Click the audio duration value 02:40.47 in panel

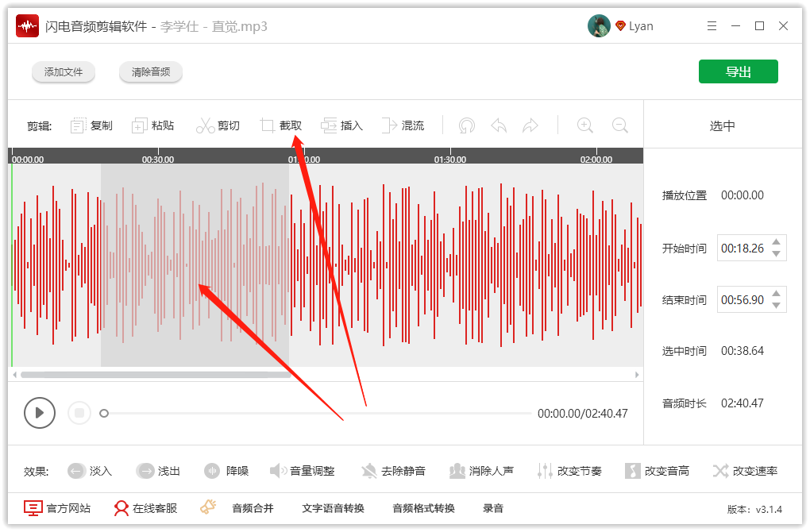click(742, 403)
